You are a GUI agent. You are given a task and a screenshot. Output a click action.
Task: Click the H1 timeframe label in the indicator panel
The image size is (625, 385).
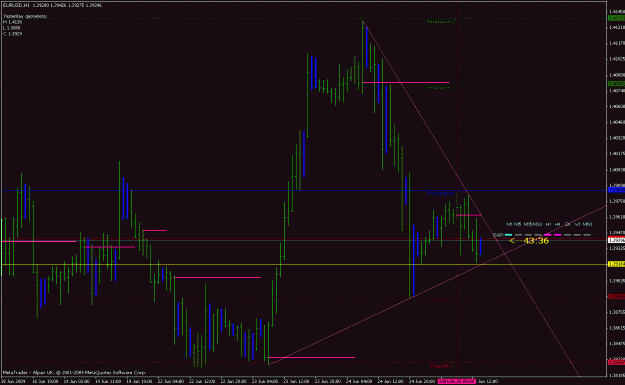point(548,224)
